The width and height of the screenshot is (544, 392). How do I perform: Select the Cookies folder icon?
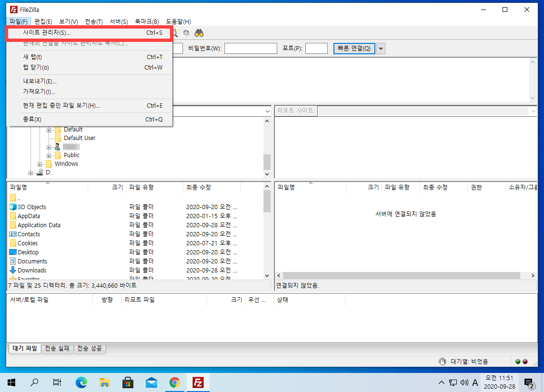pos(13,243)
